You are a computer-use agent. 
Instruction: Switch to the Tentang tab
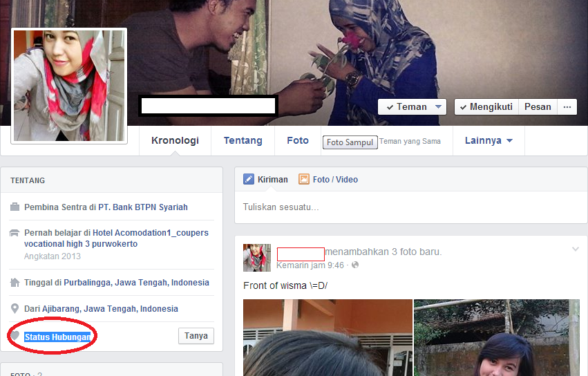pyautogui.click(x=243, y=140)
